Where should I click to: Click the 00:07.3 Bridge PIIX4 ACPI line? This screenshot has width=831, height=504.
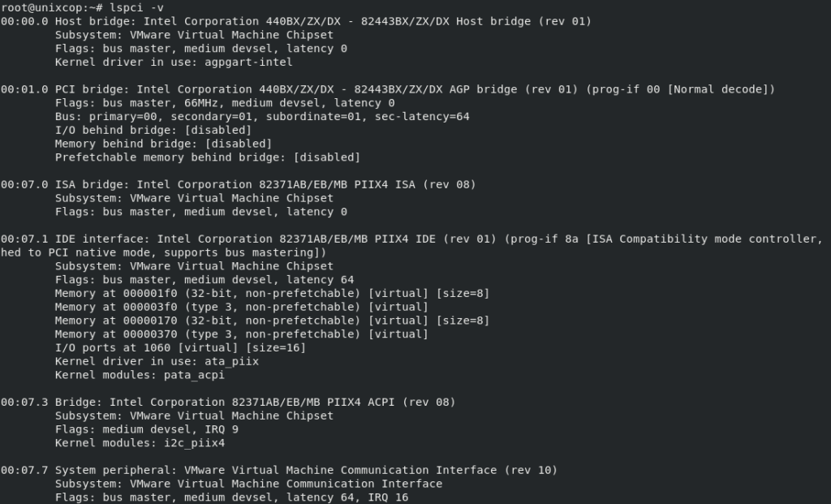(228, 403)
